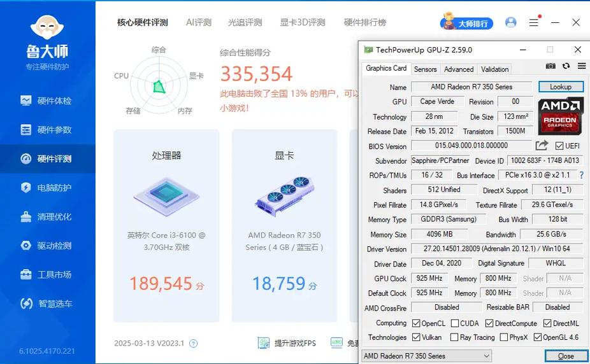590x364 pixels.
Task: Click the GPU-Z screenshot camera icon
Action: click(550, 66)
